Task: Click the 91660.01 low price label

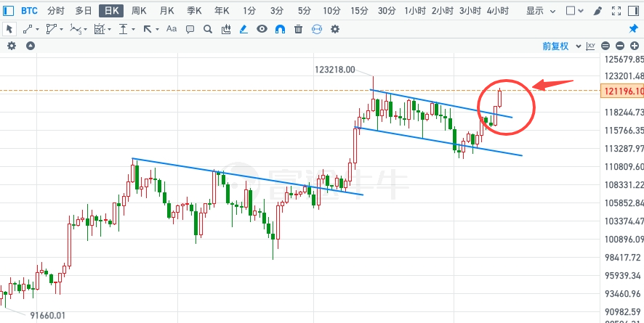Action: tap(48, 316)
